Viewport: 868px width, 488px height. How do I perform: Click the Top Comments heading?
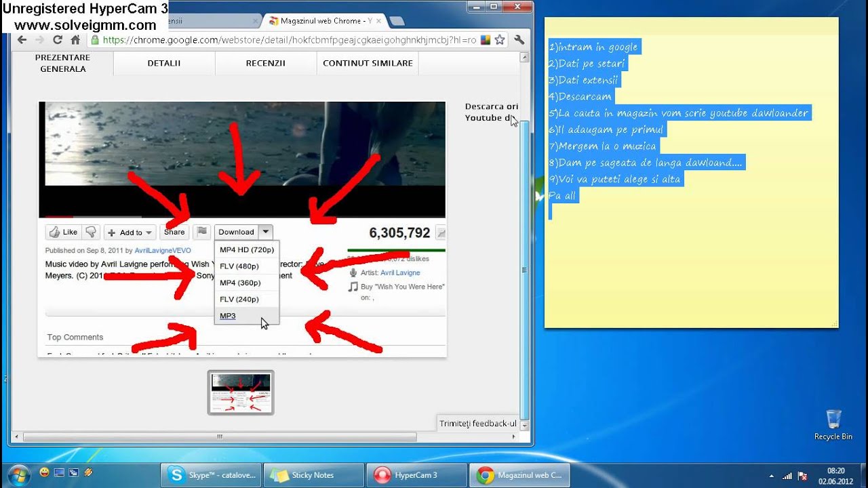(75, 338)
